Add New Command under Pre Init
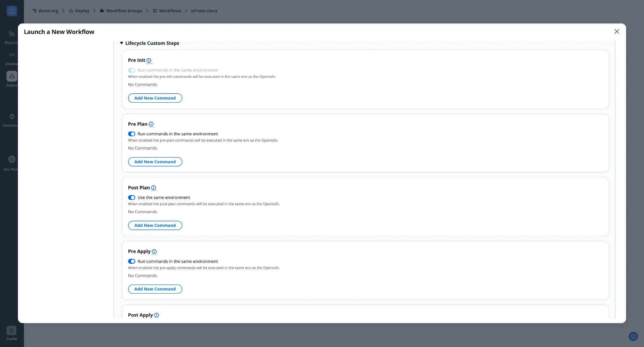 tap(155, 98)
